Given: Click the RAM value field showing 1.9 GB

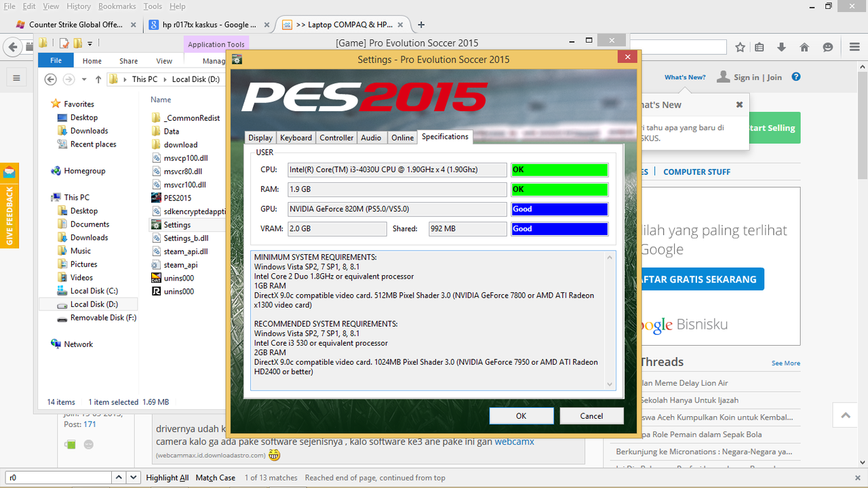Looking at the screenshot, I should click(x=397, y=189).
